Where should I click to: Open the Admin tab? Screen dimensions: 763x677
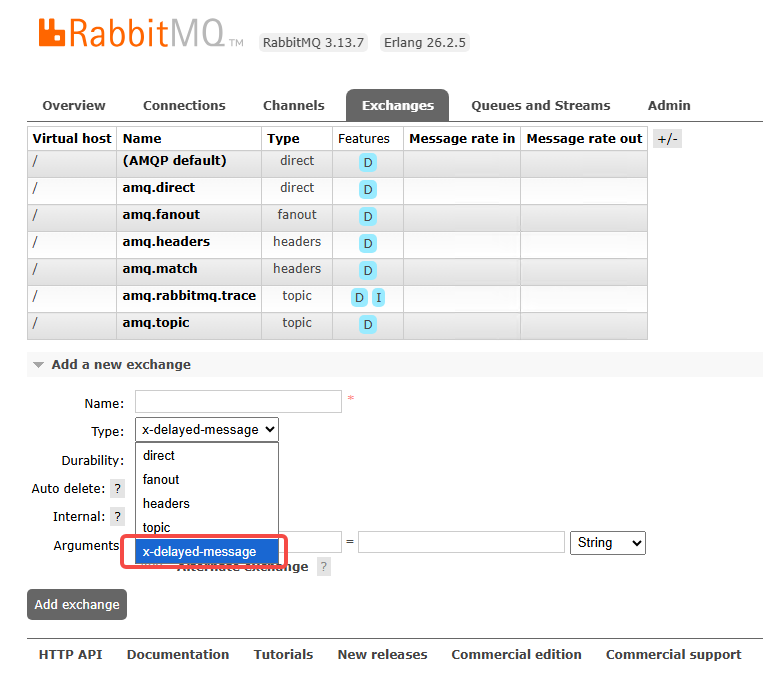[x=669, y=106]
